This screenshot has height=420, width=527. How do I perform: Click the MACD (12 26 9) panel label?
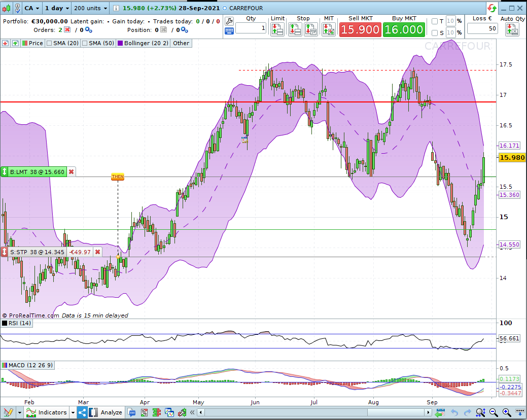point(27,365)
